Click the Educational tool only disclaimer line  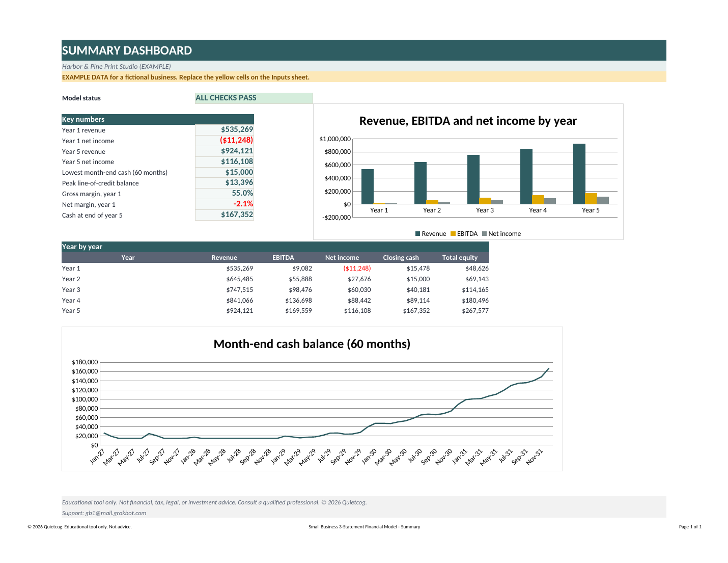[214, 502]
